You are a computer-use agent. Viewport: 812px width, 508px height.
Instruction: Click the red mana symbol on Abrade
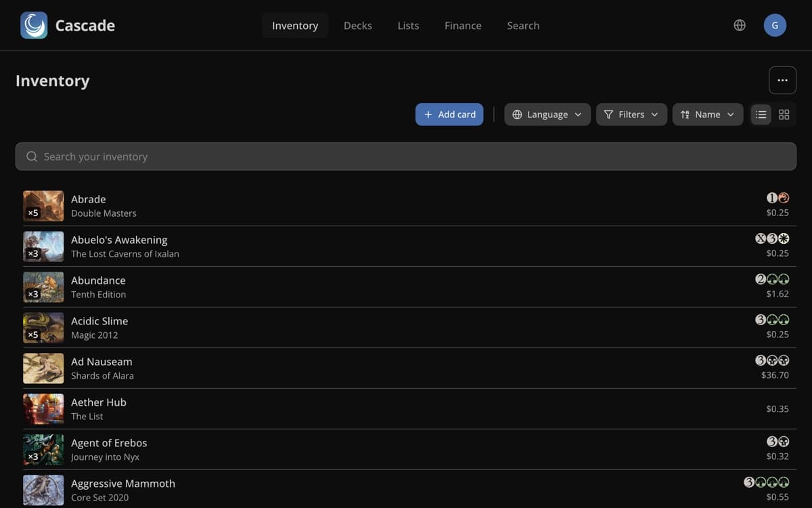[784, 198]
